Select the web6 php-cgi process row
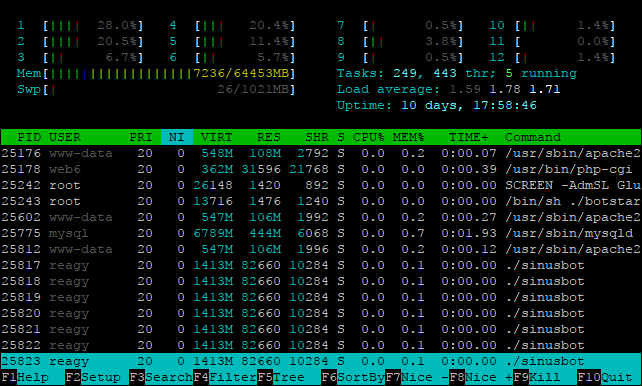Screen dimensions: 642x386 pos(321,169)
